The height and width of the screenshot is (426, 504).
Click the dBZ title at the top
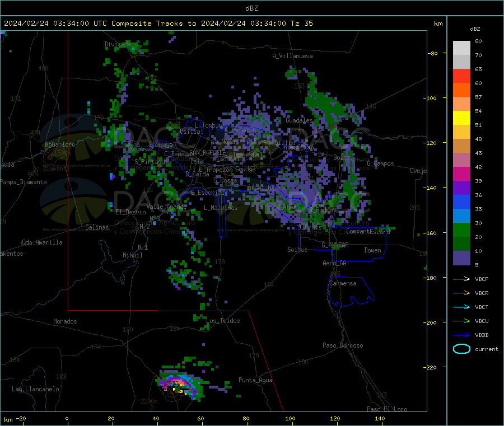coord(251,8)
